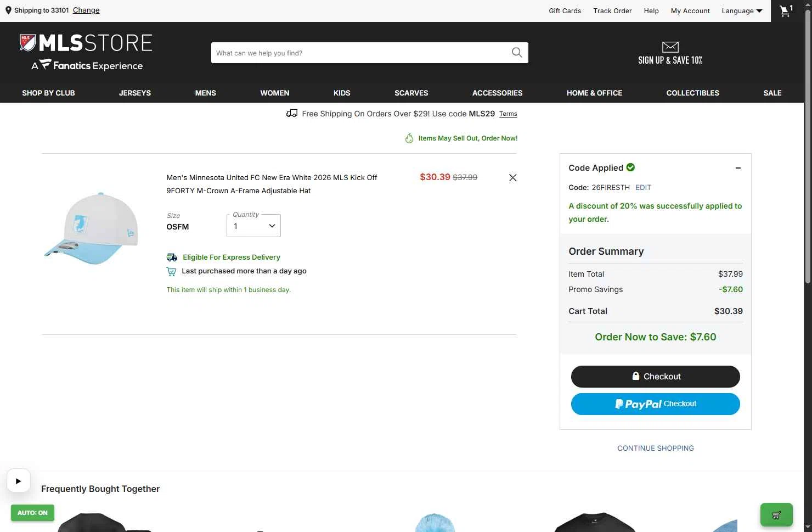Viewport: 812px width, 532px height.
Task: Click the PayPal Checkout button
Action: pyautogui.click(x=656, y=404)
